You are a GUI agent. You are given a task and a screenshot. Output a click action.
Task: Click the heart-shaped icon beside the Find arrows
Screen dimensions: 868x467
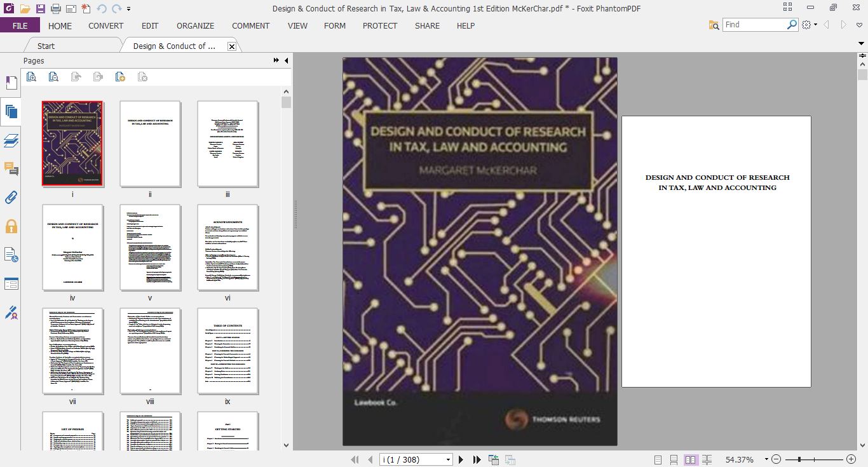(x=859, y=25)
